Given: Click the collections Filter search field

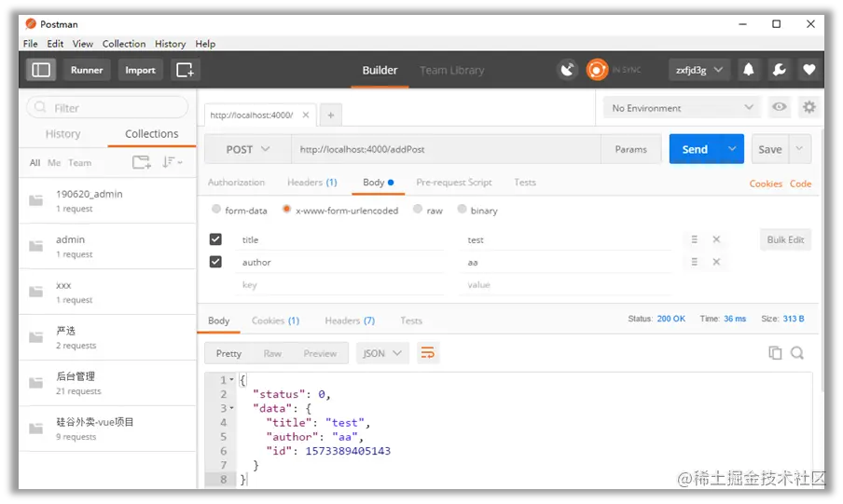Looking at the screenshot, I should click(x=107, y=107).
